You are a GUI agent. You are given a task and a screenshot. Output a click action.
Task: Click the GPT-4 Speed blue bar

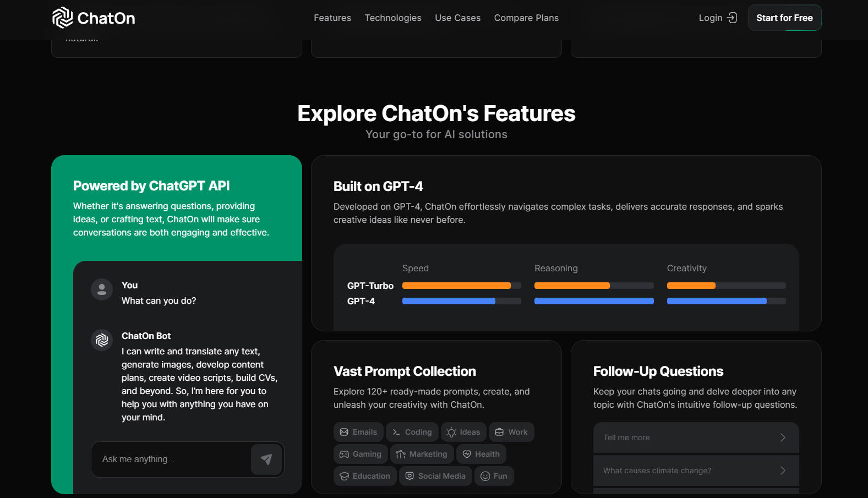[449, 301]
